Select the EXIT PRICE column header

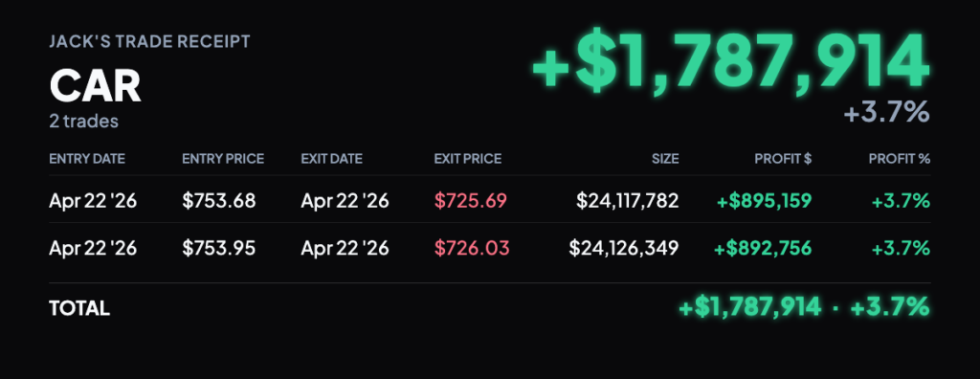point(467,159)
